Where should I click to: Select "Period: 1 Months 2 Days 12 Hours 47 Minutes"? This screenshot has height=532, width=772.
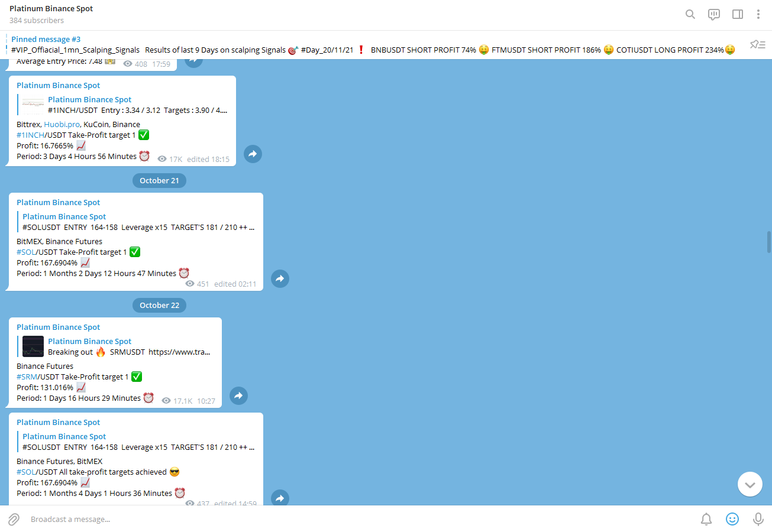click(x=96, y=273)
